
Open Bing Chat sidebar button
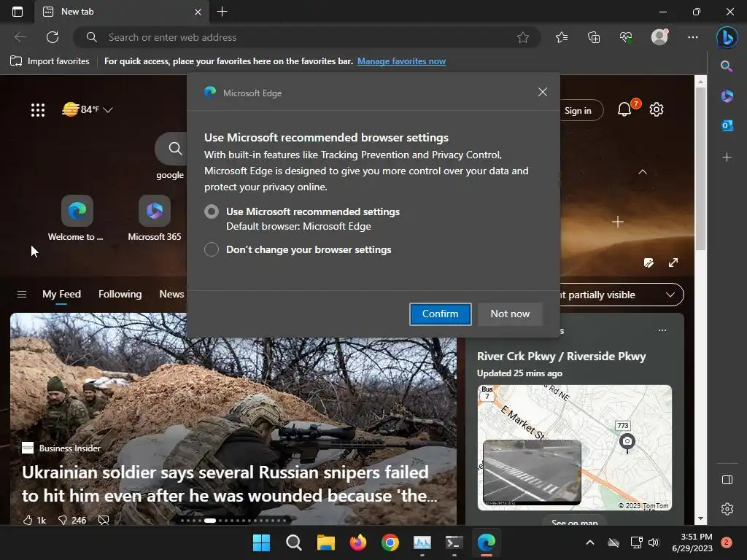(x=727, y=37)
